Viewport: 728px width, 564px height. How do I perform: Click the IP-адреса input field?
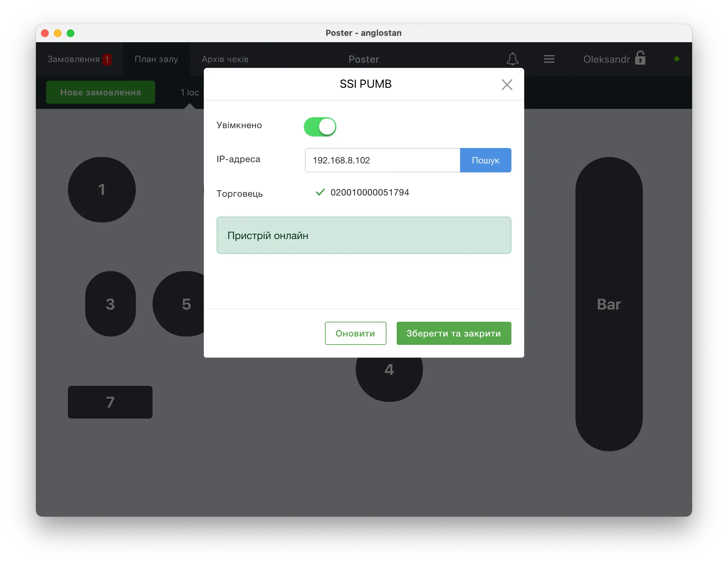tap(382, 160)
